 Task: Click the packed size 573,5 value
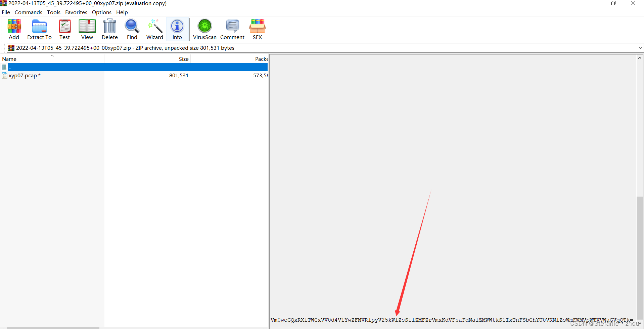tap(261, 76)
